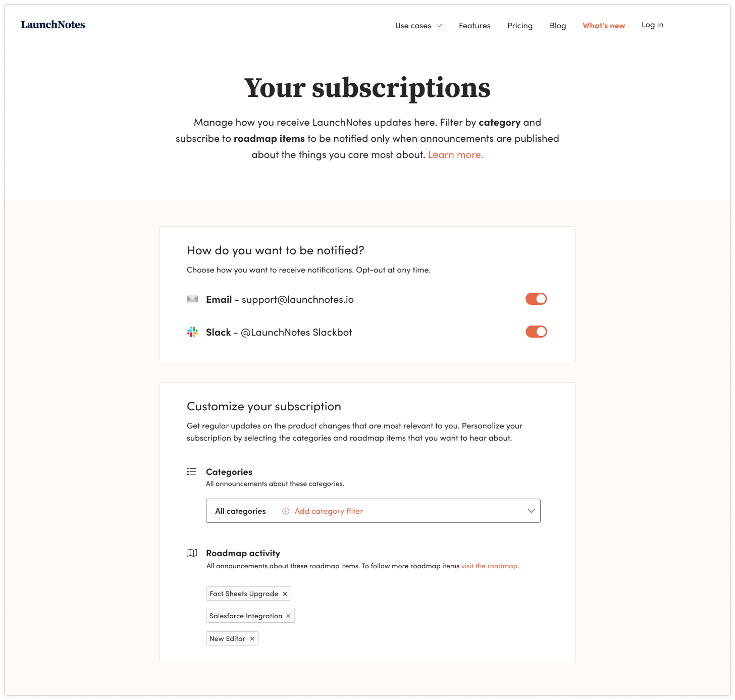Click the Learn more link

coord(455,154)
